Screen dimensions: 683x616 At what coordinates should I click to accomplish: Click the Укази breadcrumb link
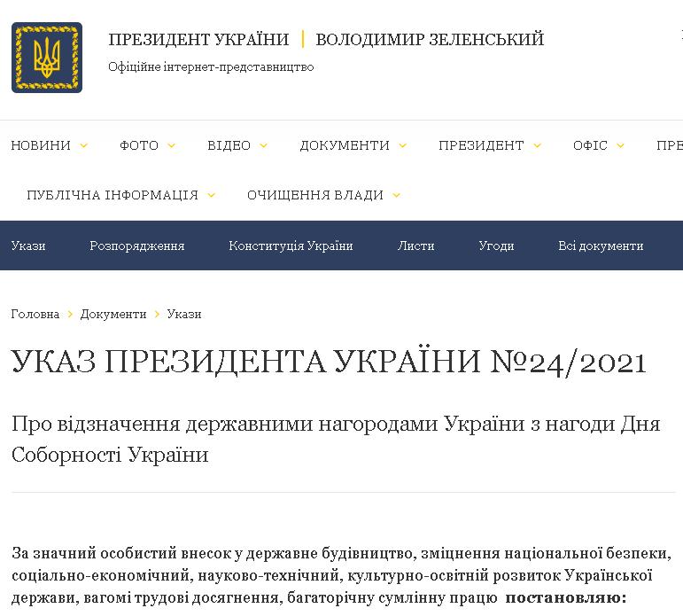pos(184,314)
